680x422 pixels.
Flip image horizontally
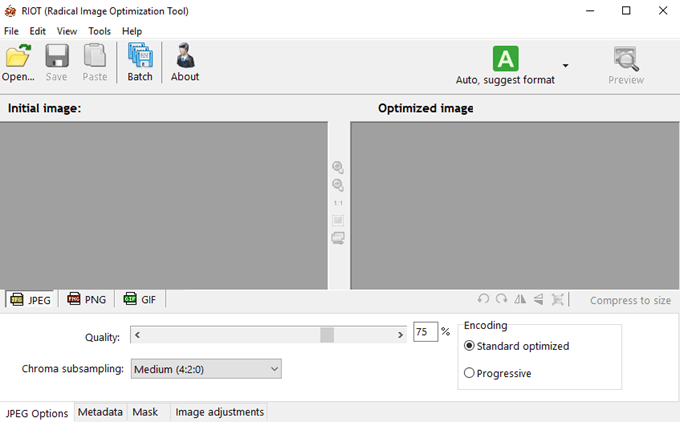(520, 299)
